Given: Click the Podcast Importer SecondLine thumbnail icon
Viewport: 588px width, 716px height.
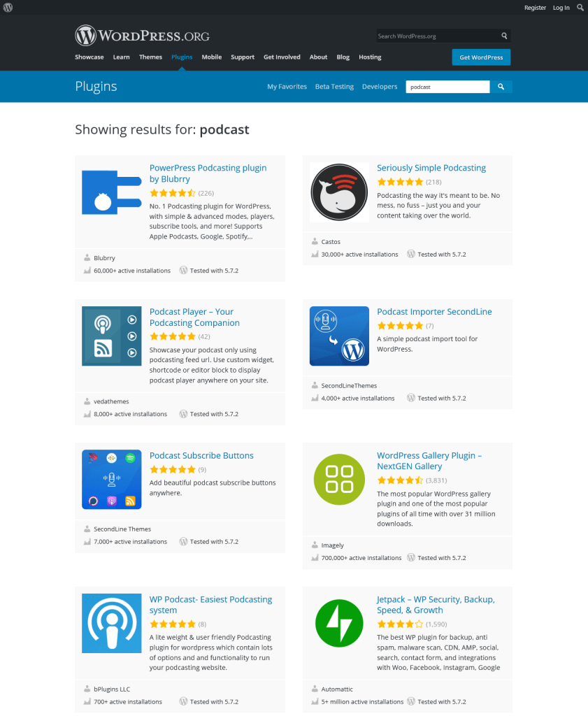Looking at the screenshot, I should point(339,336).
